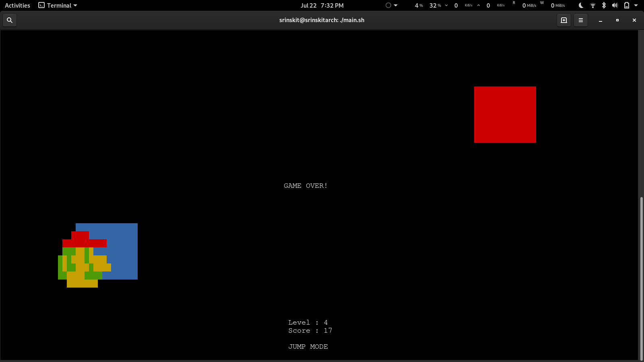Open the Terminal app menu
Screen dimensions: 644x362
click(58, 5)
